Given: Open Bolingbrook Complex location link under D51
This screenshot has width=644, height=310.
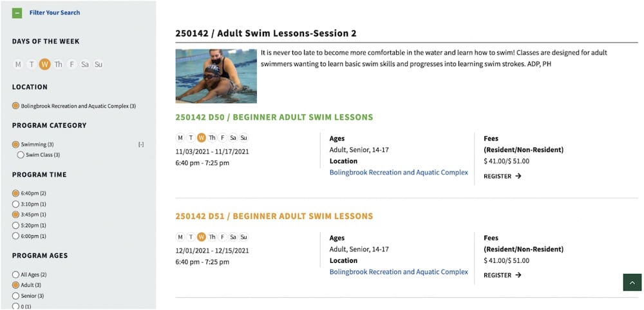Looking at the screenshot, I should [x=399, y=272].
